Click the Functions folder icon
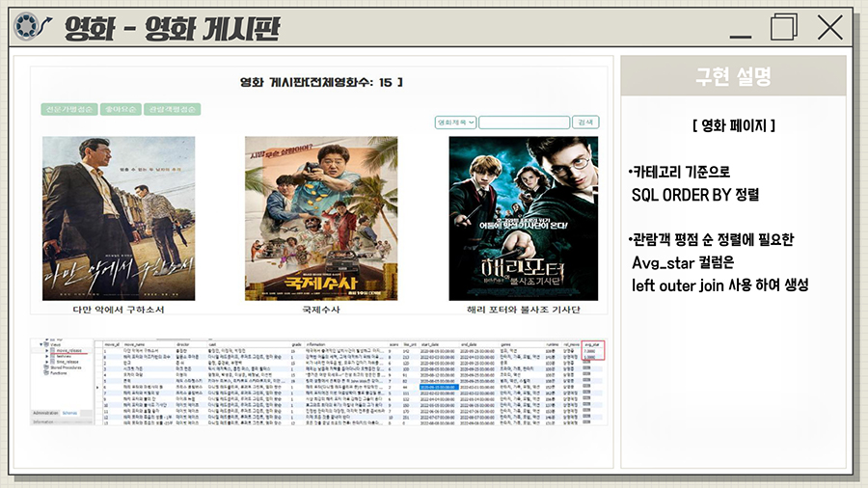 click(46, 373)
